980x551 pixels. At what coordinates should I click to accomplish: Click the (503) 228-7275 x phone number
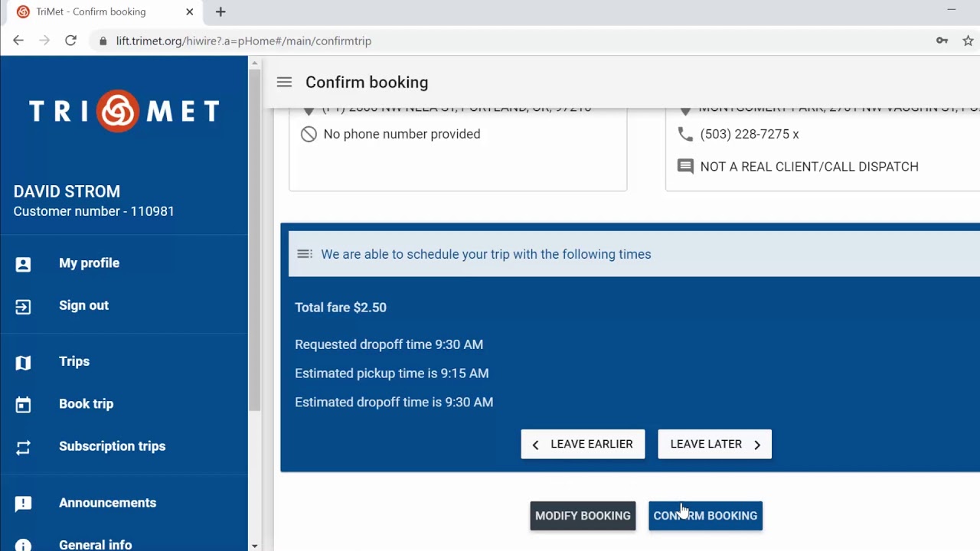750,134
